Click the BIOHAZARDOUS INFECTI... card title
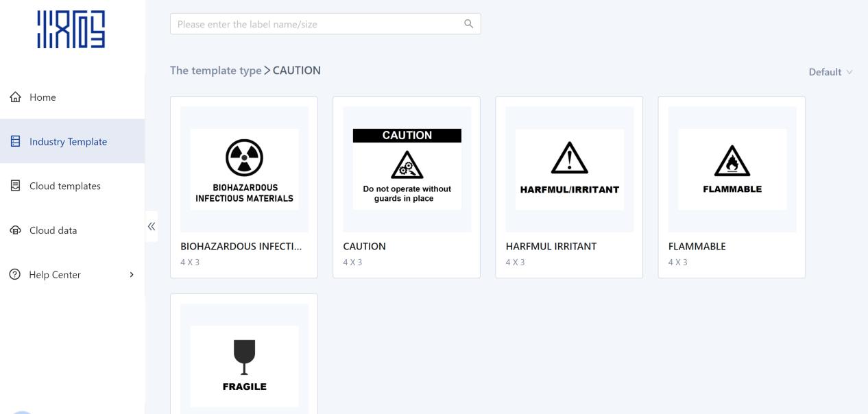The image size is (868, 414). (x=241, y=247)
